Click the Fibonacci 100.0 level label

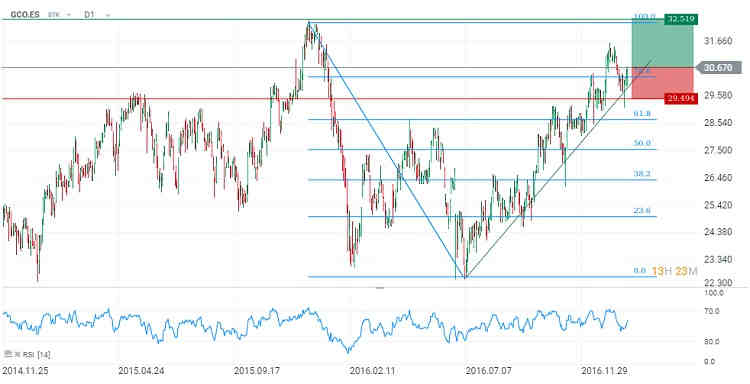pos(644,17)
